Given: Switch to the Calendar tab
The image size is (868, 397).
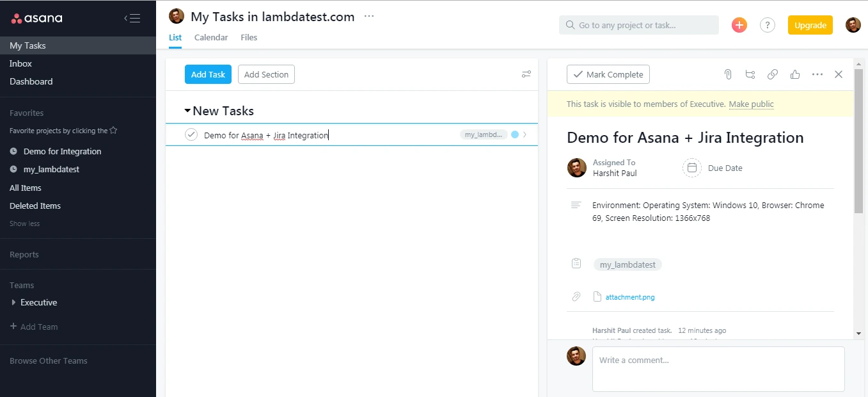Looking at the screenshot, I should (211, 37).
